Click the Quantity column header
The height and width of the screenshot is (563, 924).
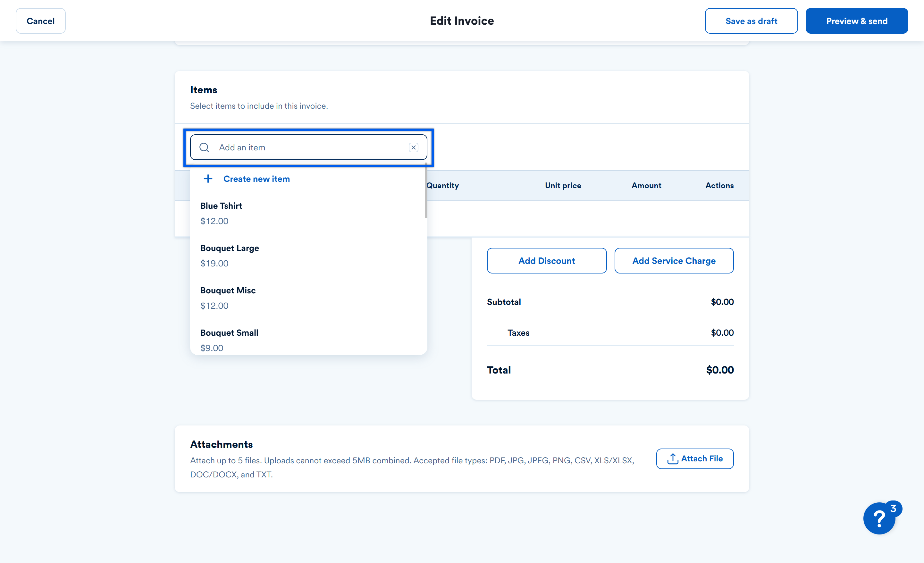[443, 185]
